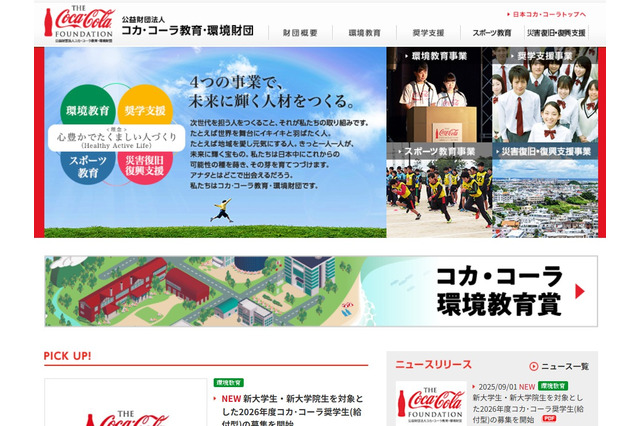Click the Coca-Cola Foundation news thumbnail
Viewport: 640px width, 426px height.
(x=431, y=403)
